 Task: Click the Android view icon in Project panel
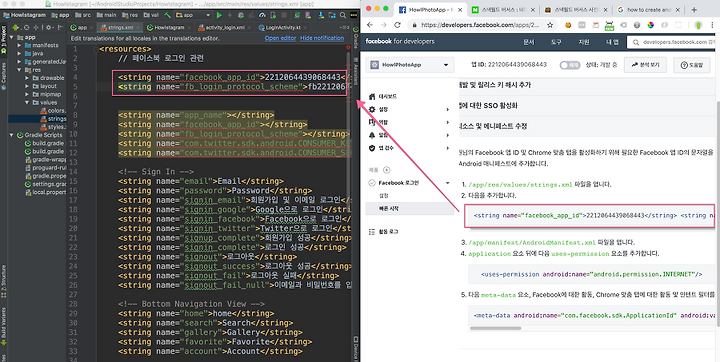pyautogui.click(x=16, y=28)
